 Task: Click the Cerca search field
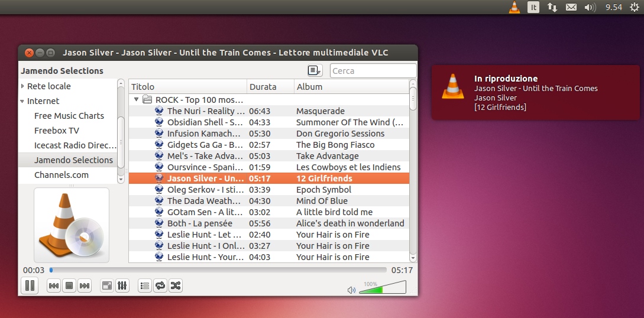click(373, 70)
